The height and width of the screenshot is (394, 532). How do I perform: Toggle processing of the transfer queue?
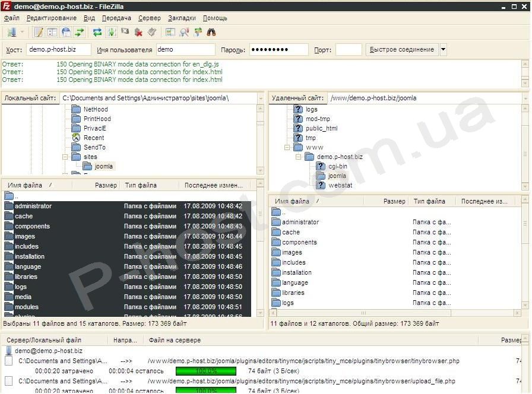(111, 32)
